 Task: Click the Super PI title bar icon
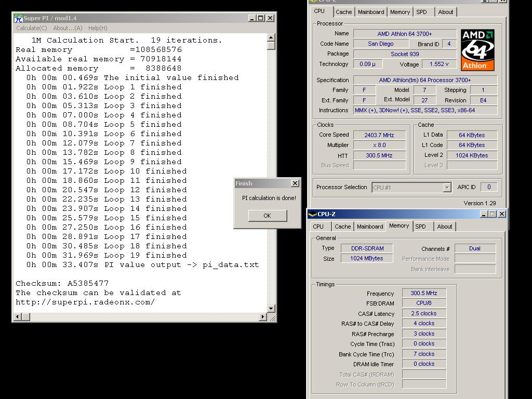(18, 18)
